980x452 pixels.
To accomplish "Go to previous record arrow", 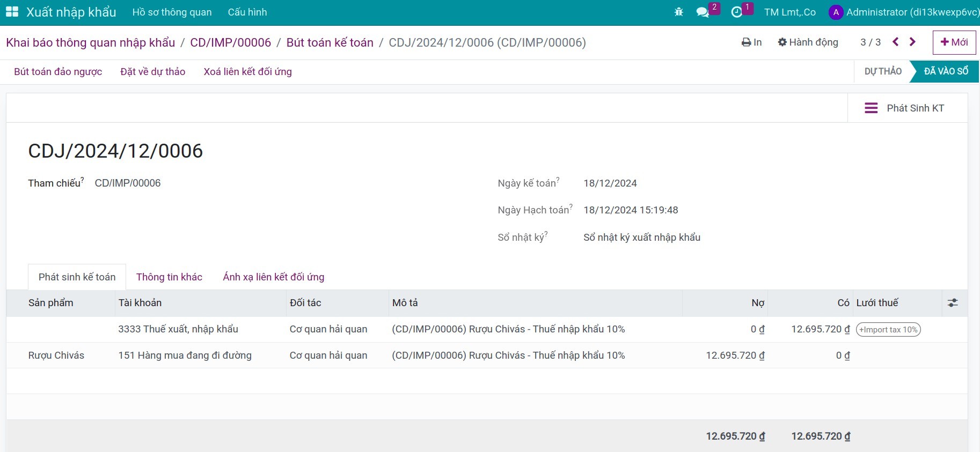I will tap(895, 42).
